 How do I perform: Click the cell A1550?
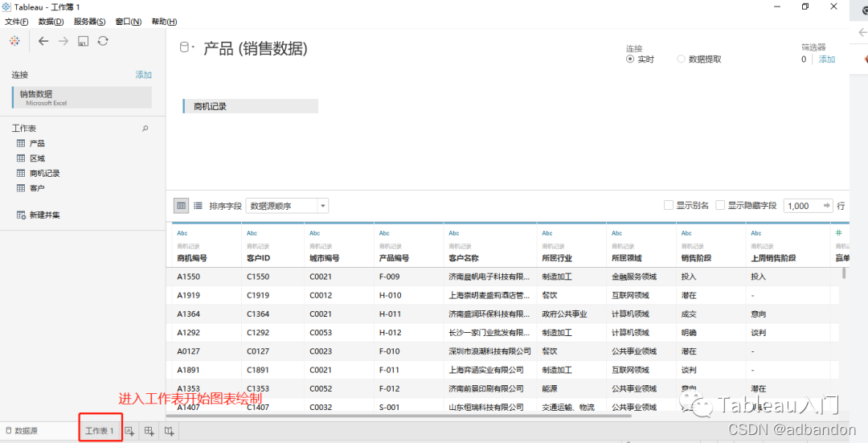189,277
